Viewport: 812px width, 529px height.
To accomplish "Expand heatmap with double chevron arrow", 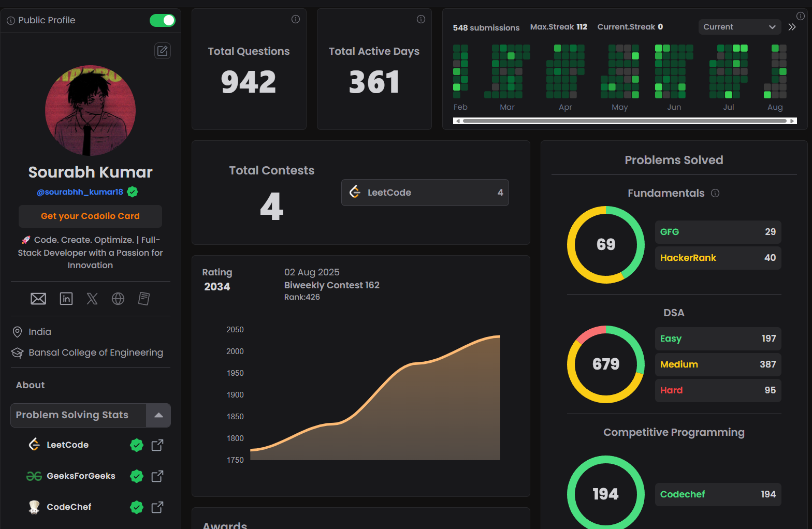I will (x=792, y=27).
